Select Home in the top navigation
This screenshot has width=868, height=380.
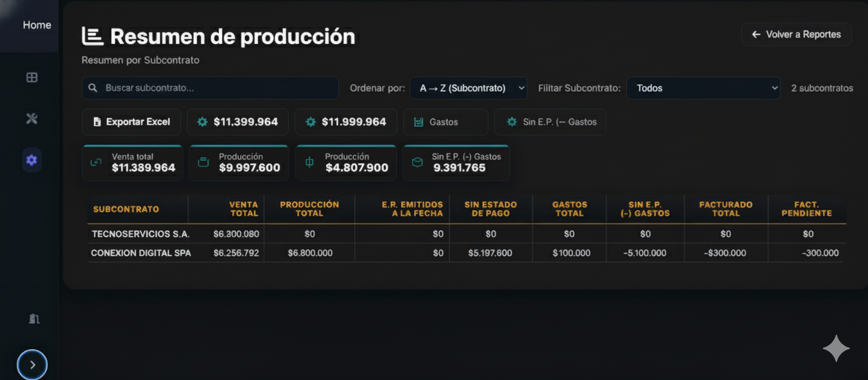pos(37,25)
